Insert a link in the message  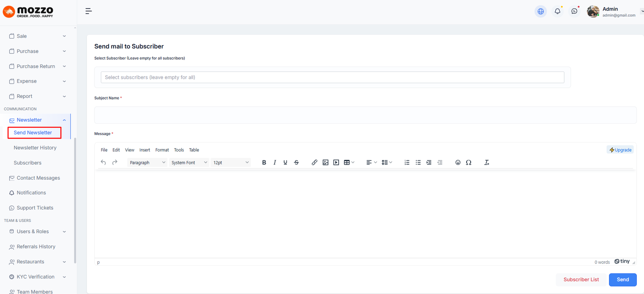[x=314, y=162]
